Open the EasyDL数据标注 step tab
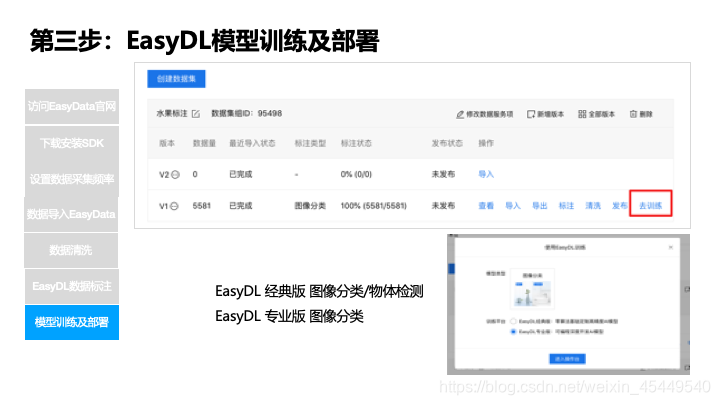The height and width of the screenshot is (405, 720). tap(72, 287)
